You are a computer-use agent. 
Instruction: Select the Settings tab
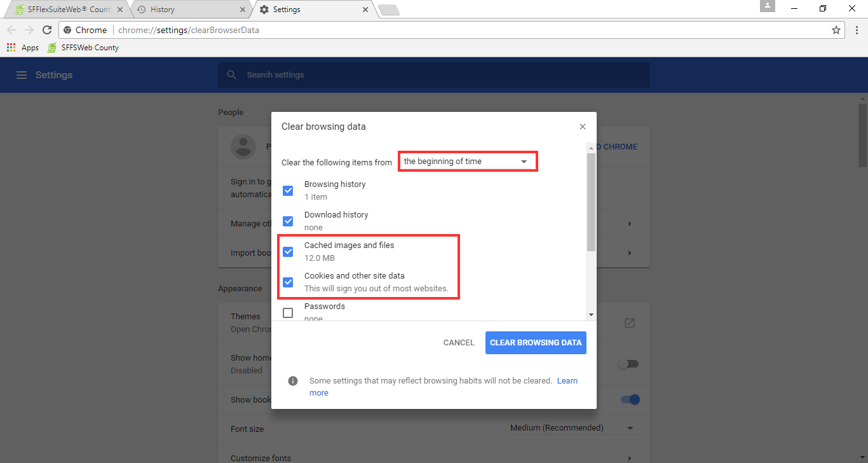313,10
